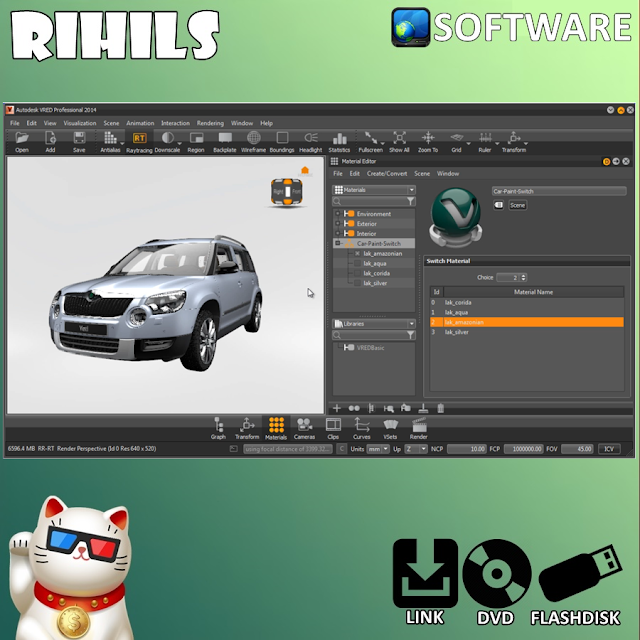Click the C button in status bar
Image resolution: width=640 pixels, height=640 pixels.
[x=342, y=449]
